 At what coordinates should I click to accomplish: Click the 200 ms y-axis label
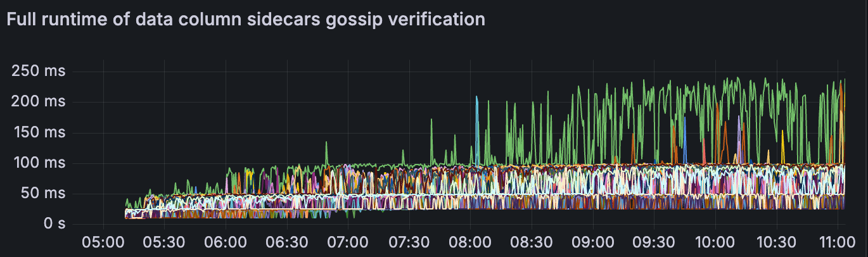click(x=39, y=101)
